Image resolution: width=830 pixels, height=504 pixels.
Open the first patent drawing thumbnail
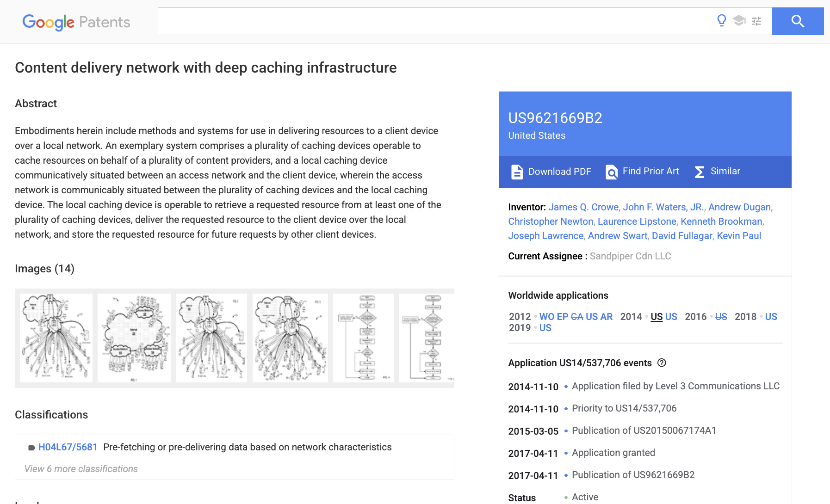(x=56, y=338)
